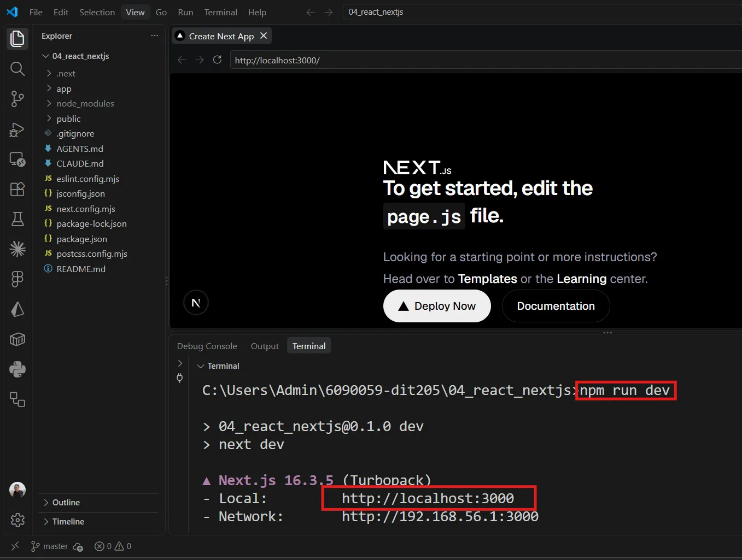
Task: Open remote window indicator in status bar
Action: tap(15, 546)
